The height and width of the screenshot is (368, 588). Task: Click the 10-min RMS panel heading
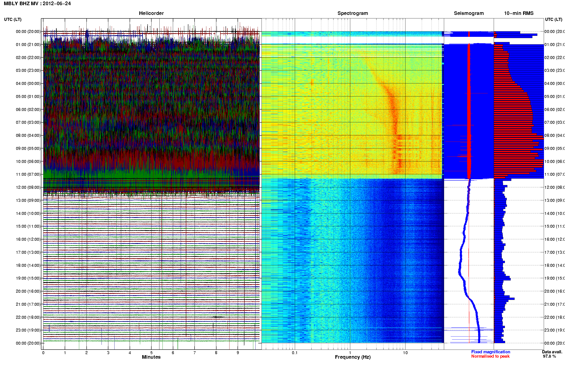point(519,13)
